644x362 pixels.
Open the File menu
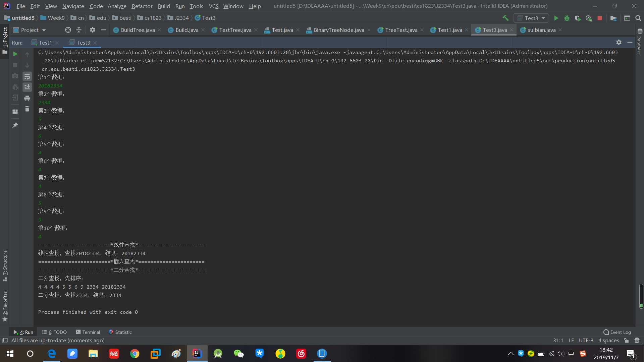21,6
